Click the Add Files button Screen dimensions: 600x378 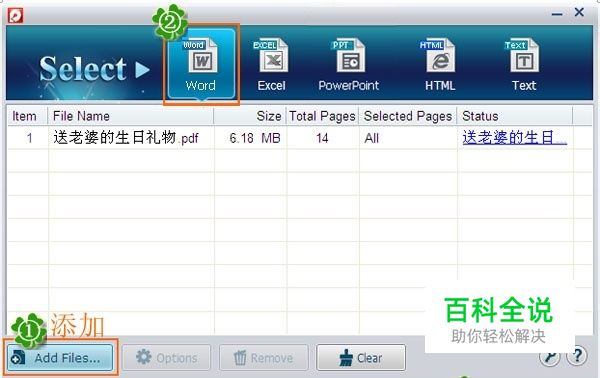coord(60,358)
